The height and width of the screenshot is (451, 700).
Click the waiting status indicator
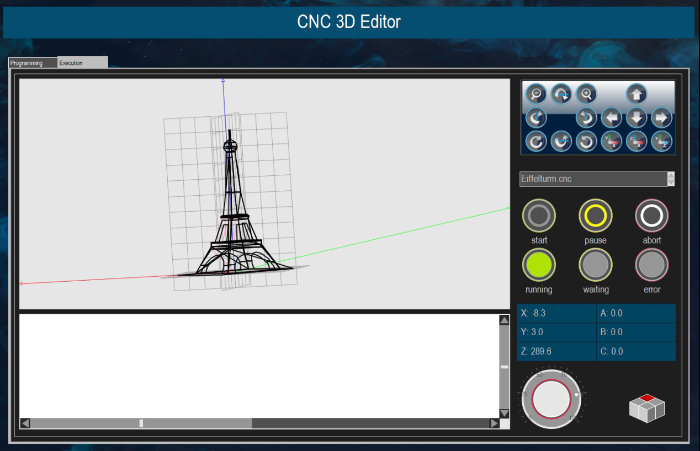tap(596, 265)
